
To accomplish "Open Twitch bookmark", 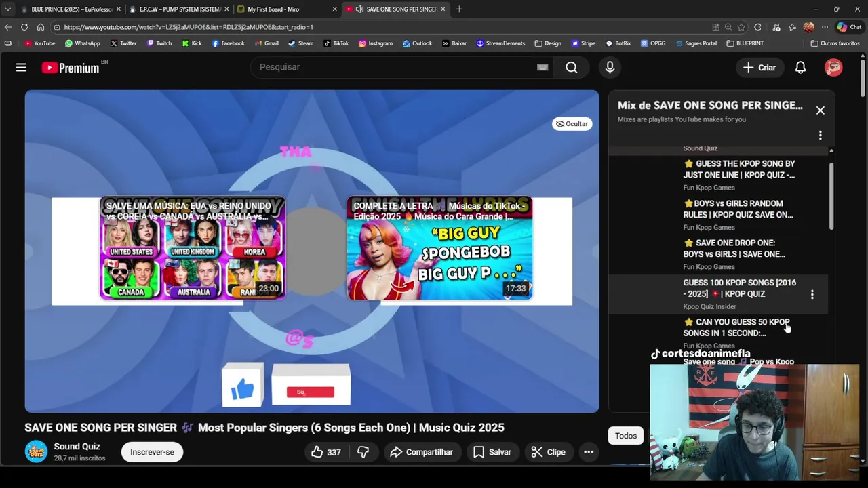I will click(159, 43).
